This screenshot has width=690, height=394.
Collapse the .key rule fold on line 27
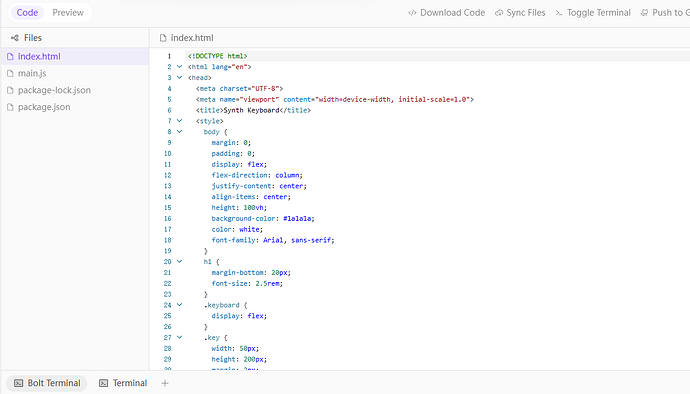(180, 337)
